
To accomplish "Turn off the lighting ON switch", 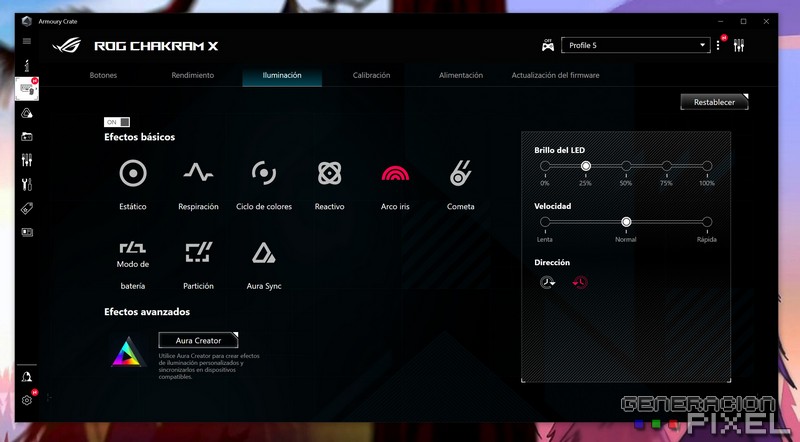I will 117,122.
